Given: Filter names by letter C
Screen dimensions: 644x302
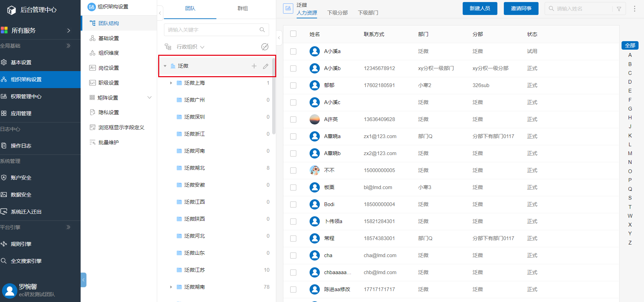Looking at the screenshot, I should (x=630, y=73).
